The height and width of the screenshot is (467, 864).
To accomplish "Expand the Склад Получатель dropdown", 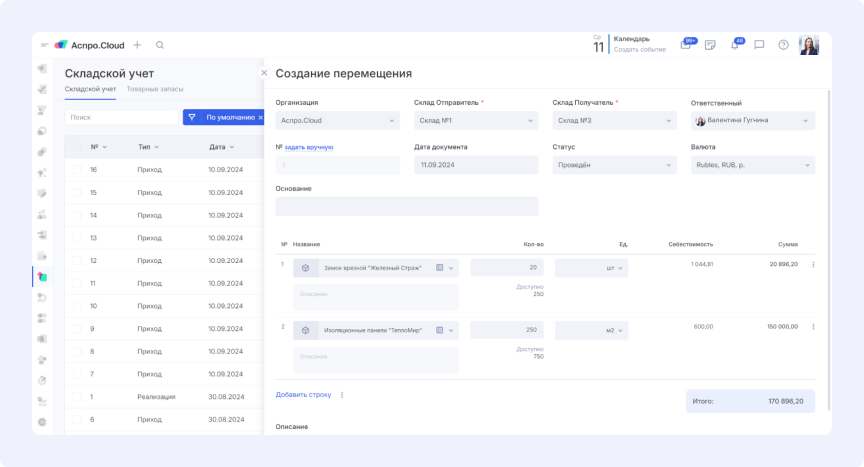I will pyautogui.click(x=614, y=121).
